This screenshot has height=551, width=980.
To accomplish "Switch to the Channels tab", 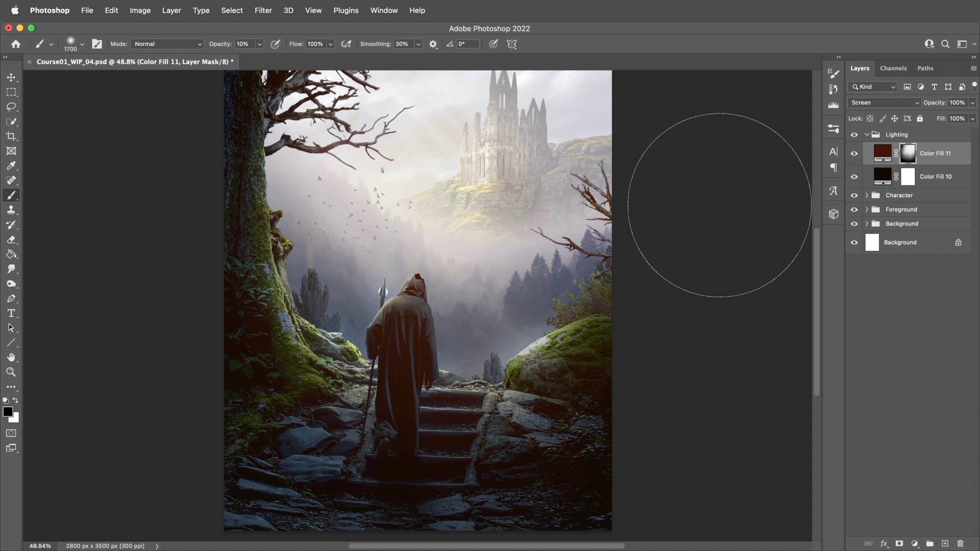I will 893,68.
